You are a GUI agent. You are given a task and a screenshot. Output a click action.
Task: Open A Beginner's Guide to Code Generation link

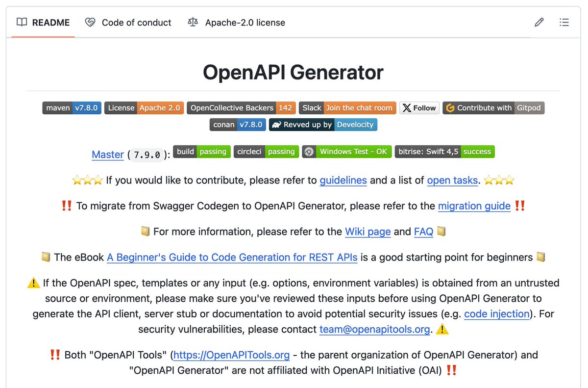point(232,257)
